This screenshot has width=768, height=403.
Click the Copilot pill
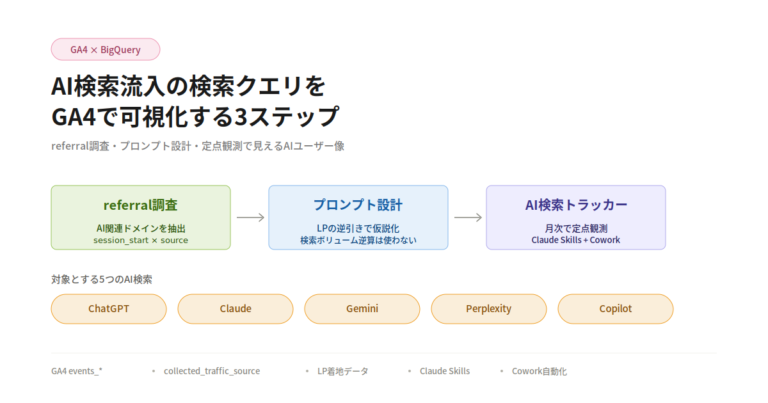(x=616, y=309)
